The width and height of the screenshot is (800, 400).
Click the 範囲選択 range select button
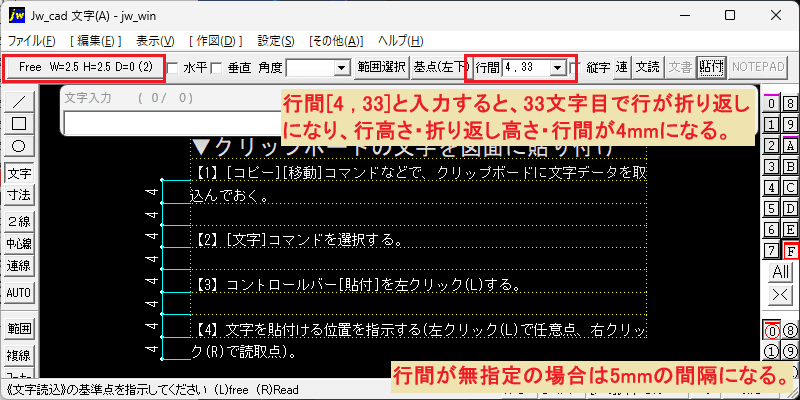(382, 67)
